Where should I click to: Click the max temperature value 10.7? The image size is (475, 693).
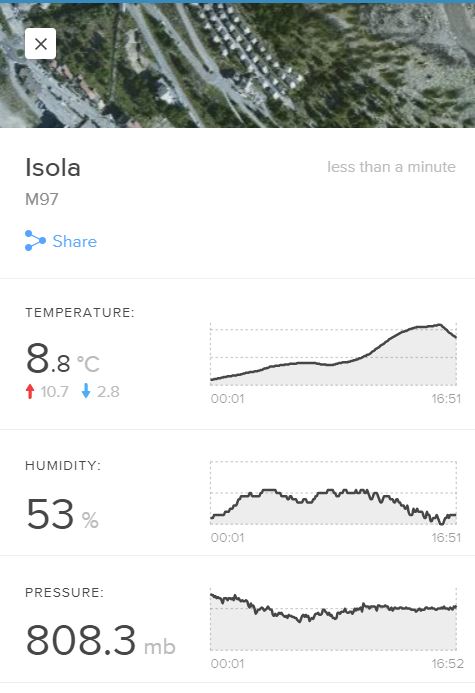(54, 392)
